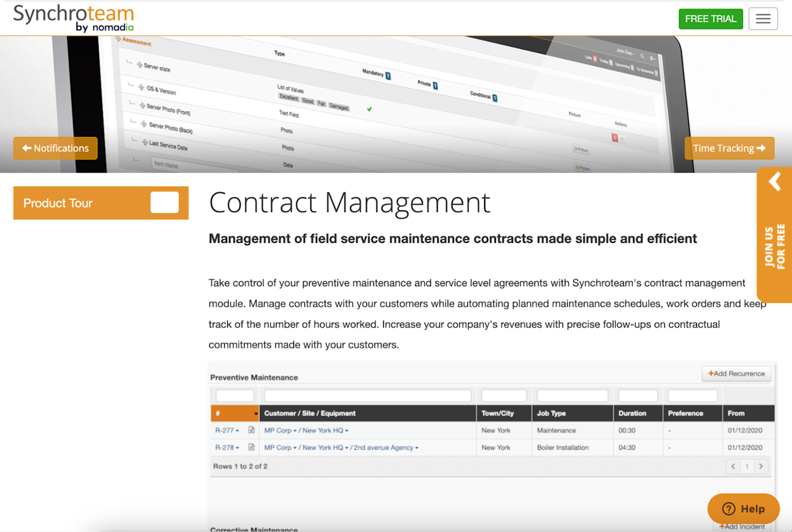Navigate back to Notifications

click(x=55, y=148)
